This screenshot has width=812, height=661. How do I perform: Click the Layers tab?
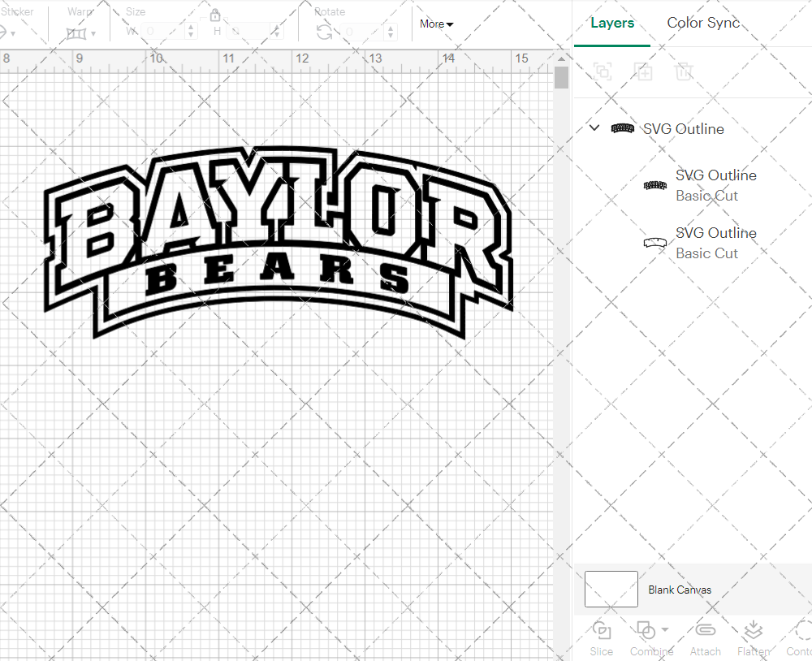(612, 23)
